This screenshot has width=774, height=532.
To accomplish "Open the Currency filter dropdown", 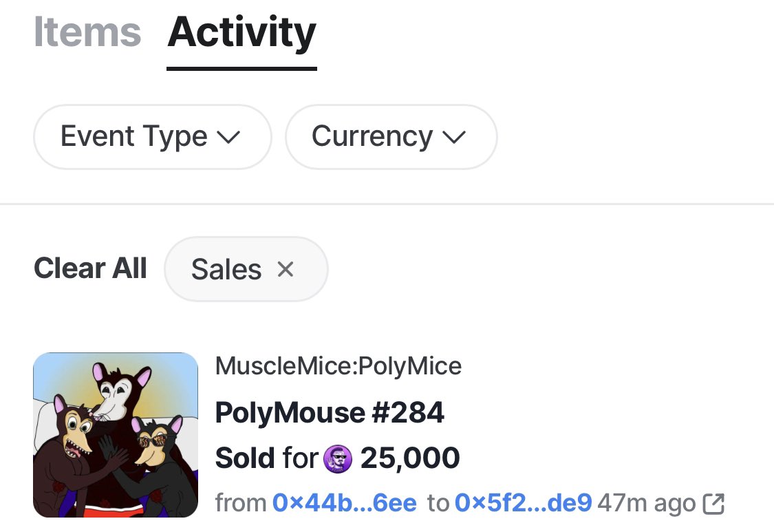I will [x=391, y=137].
